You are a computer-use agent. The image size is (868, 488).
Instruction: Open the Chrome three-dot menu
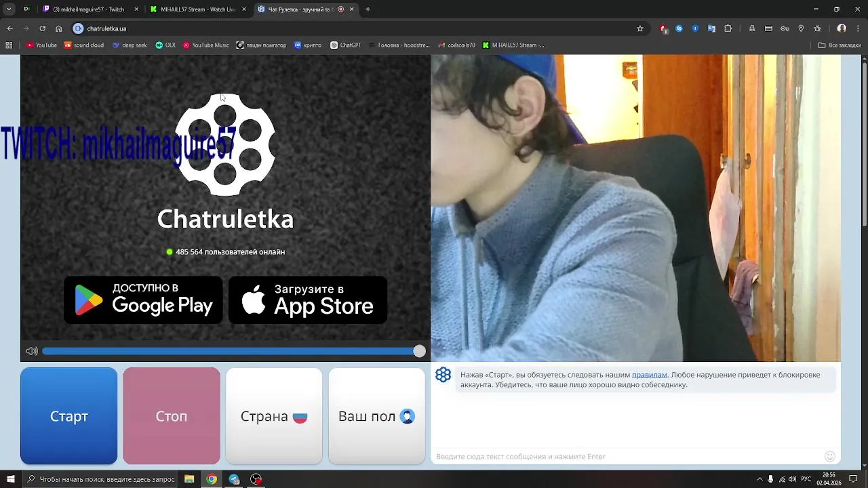pyautogui.click(x=859, y=28)
